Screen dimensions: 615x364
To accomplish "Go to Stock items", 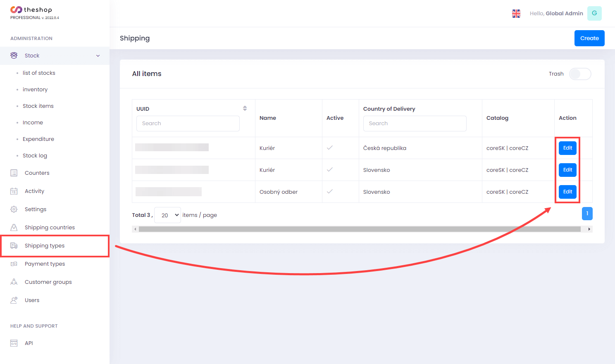I will coord(38,106).
